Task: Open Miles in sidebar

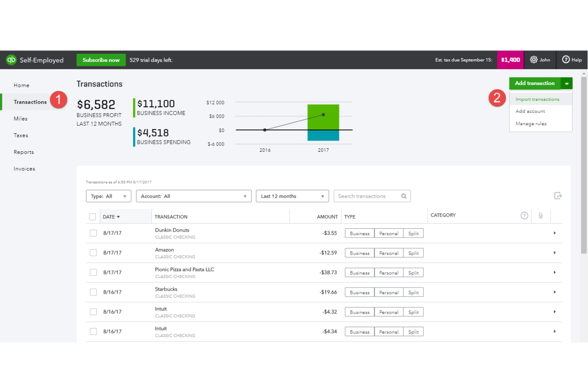Action: click(x=21, y=119)
